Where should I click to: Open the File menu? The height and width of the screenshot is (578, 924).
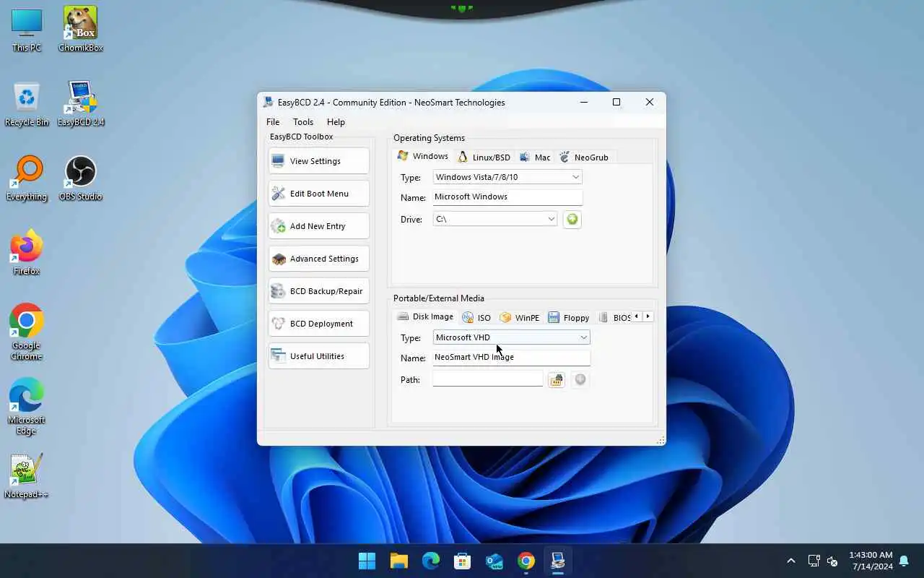[x=273, y=122]
